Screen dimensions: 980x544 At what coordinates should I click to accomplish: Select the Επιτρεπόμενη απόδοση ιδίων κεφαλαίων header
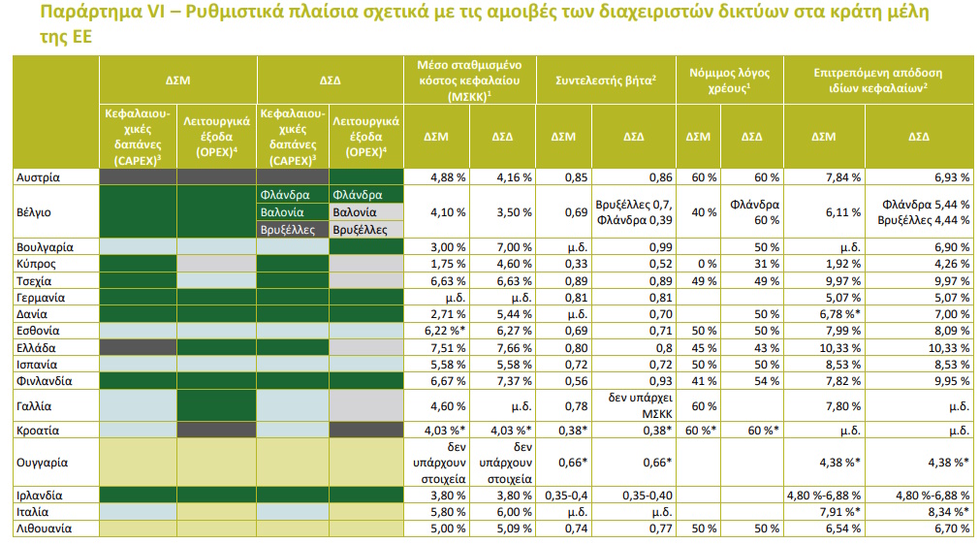point(879,80)
